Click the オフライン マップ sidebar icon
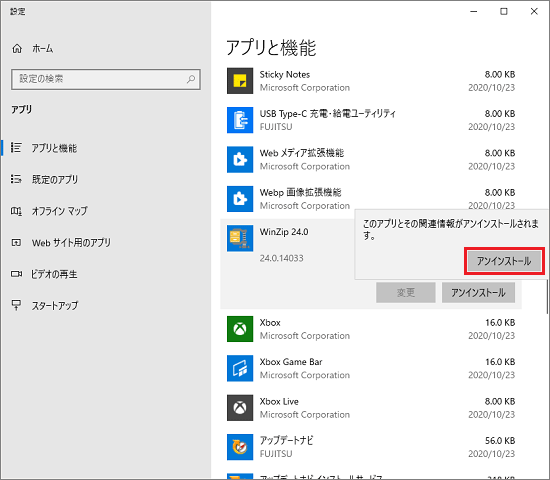This screenshot has width=550, height=480. click(16, 211)
